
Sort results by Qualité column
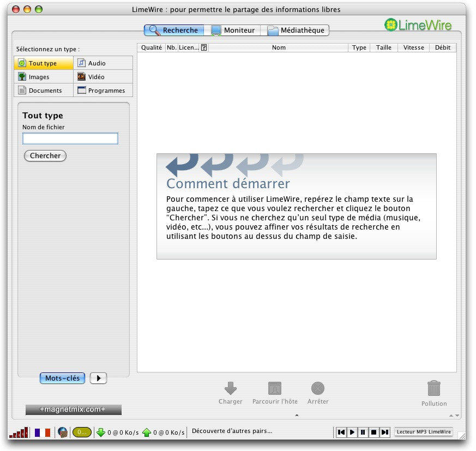pos(151,47)
